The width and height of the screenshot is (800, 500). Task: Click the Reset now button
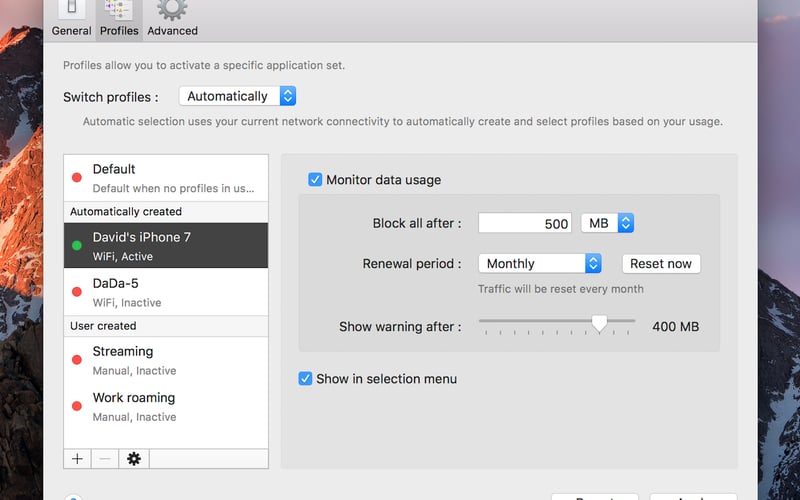click(661, 263)
